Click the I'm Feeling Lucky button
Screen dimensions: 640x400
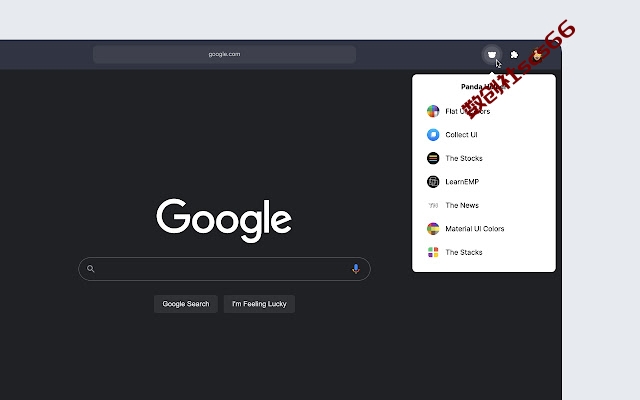point(259,304)
